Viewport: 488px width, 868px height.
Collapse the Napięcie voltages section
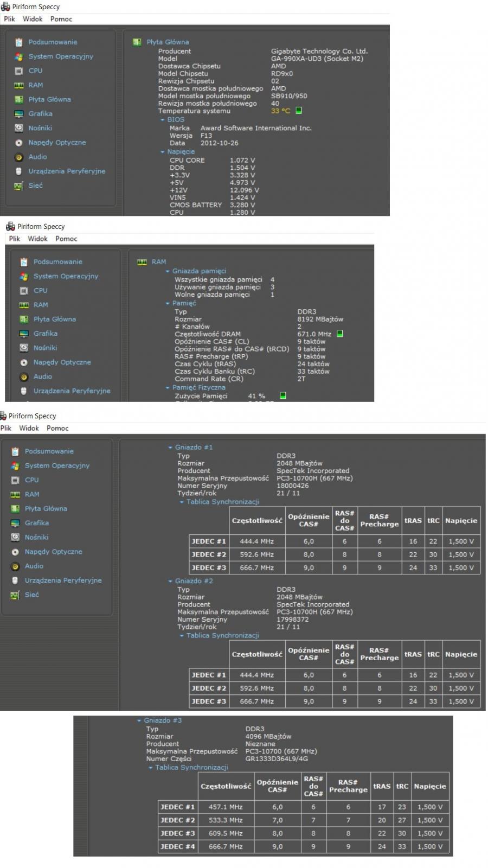coord(162,152)
